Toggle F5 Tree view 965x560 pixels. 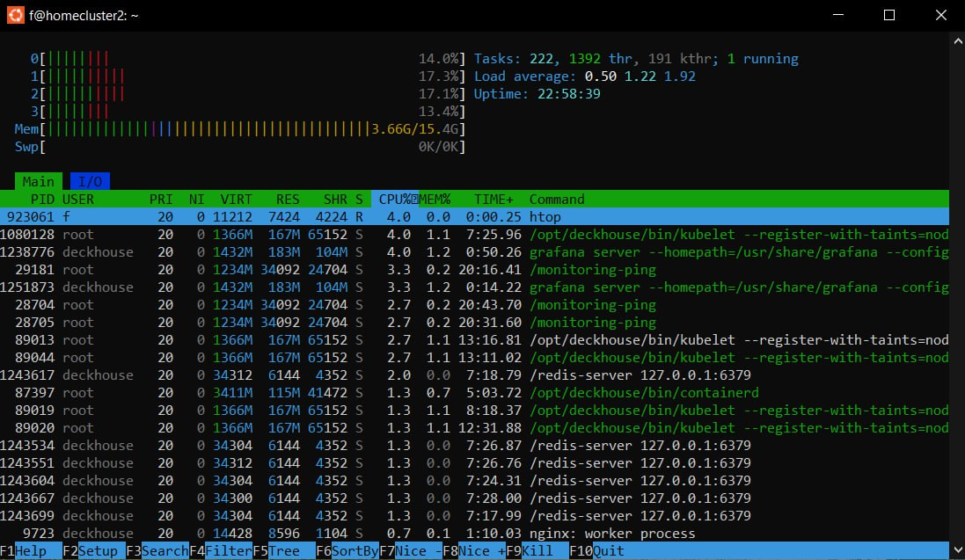pyautogui.click(x=284, y=550)
